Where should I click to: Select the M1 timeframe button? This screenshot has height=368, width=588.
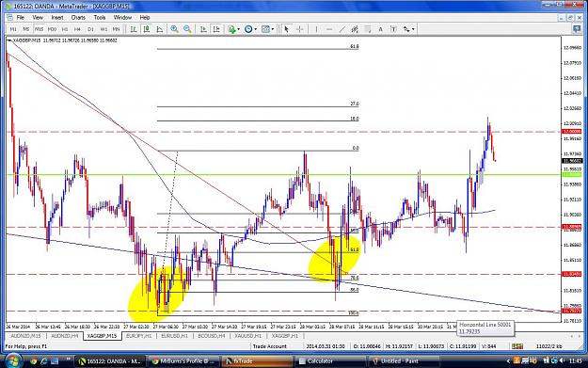(x=13, y=29)
